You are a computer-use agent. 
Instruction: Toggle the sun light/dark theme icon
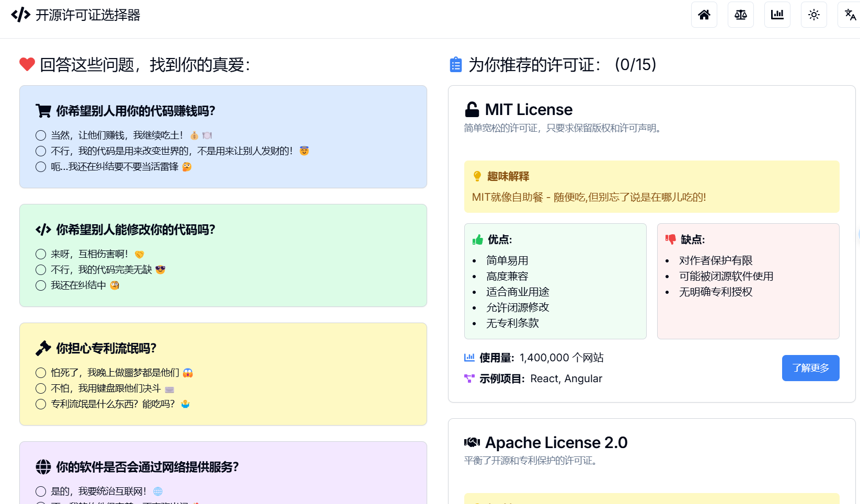coord(814,15)
